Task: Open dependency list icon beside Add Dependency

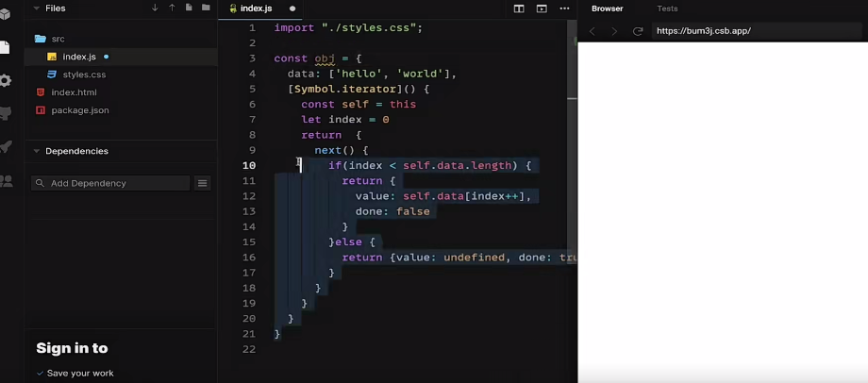Action: coord(203,183)
